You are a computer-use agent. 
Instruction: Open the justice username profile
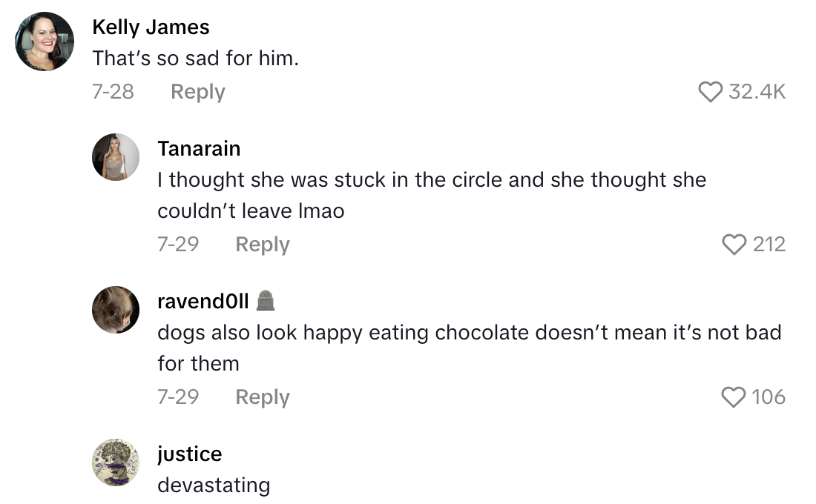(189, 454)
